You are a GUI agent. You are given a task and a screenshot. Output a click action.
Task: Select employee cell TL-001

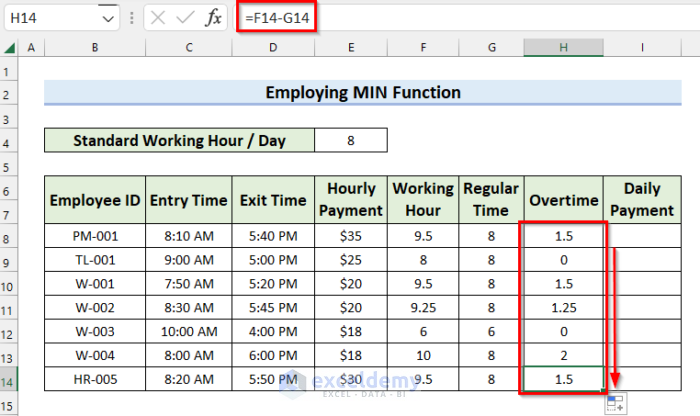click(95, 260)
